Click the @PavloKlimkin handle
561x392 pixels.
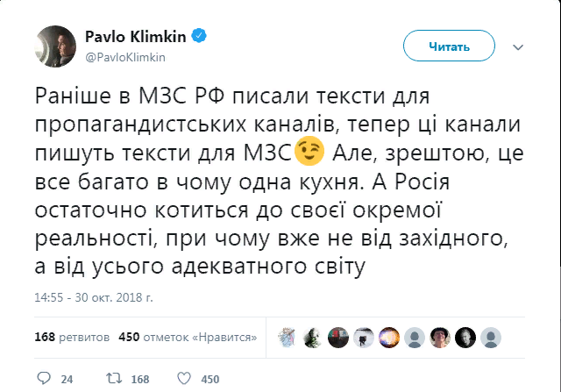point(125,56)
